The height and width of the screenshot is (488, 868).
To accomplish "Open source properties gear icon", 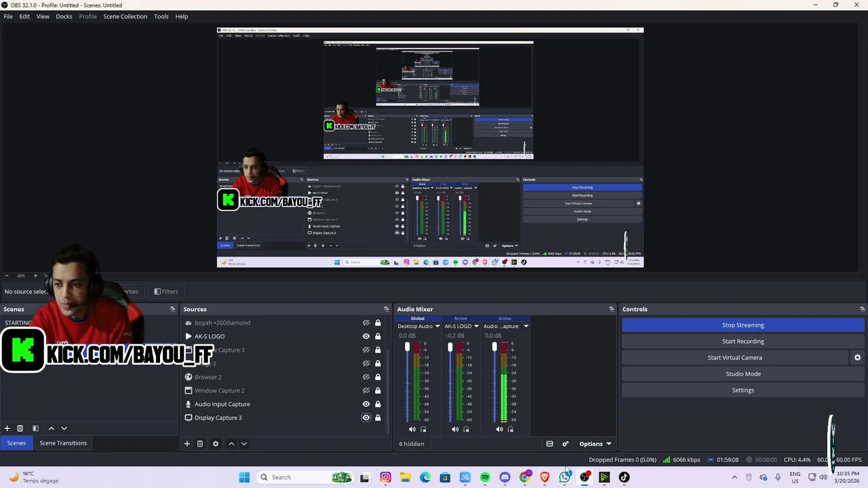I will pos(216,444).
